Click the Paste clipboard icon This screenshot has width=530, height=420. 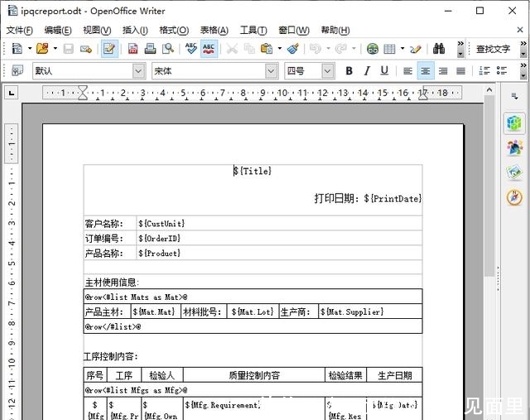pos(267,49)
